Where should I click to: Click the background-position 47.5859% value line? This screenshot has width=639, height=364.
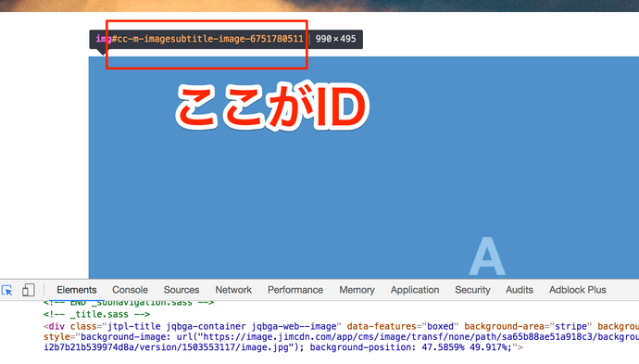click(283, 347)
